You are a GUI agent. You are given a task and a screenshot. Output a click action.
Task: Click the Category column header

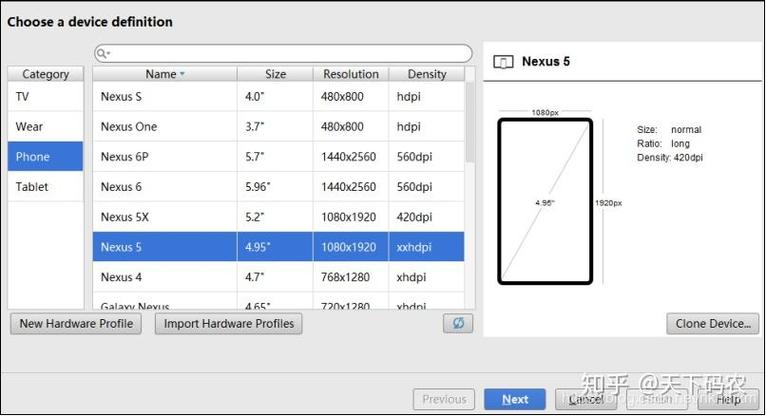coord(45,74)
